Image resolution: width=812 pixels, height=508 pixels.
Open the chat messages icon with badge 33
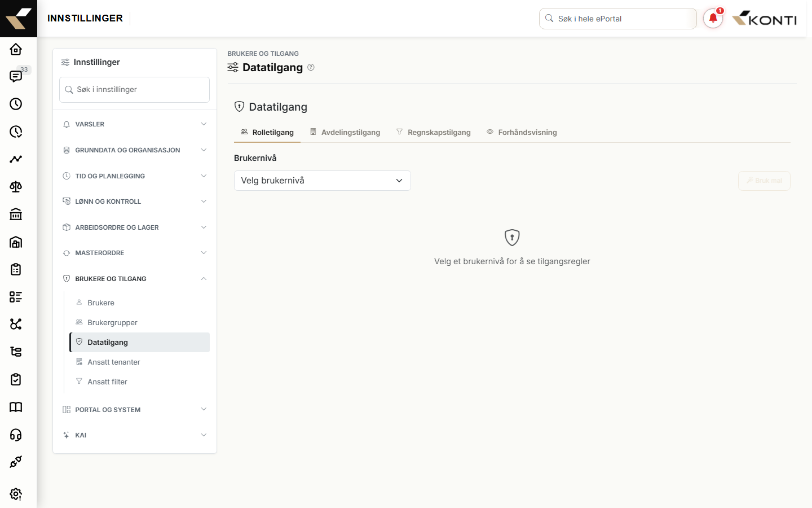click(x=16, y=76)
